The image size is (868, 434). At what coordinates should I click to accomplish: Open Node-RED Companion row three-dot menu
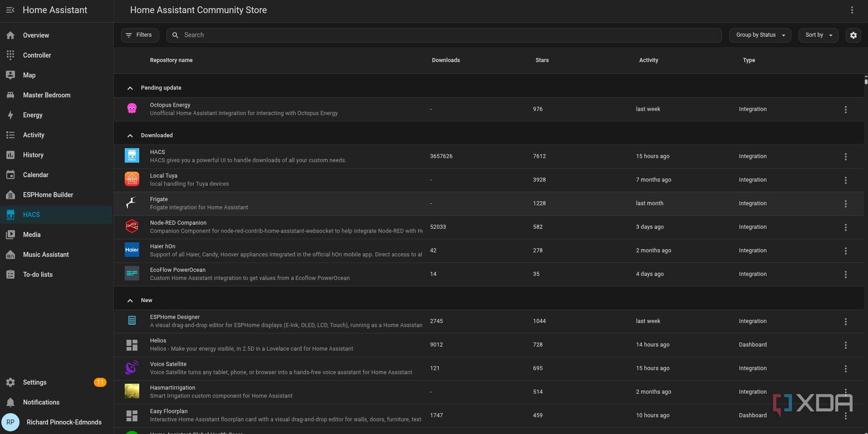coord(845,227)
